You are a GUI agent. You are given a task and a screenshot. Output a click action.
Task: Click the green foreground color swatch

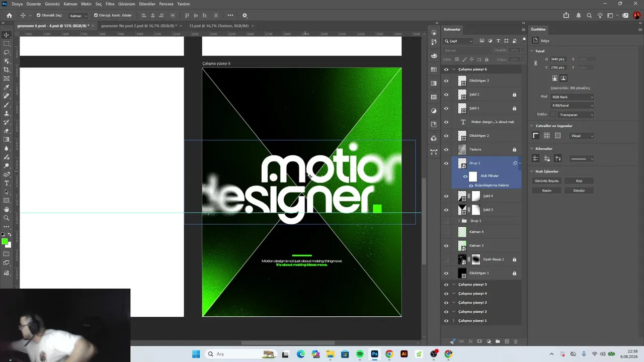point(5,242)
